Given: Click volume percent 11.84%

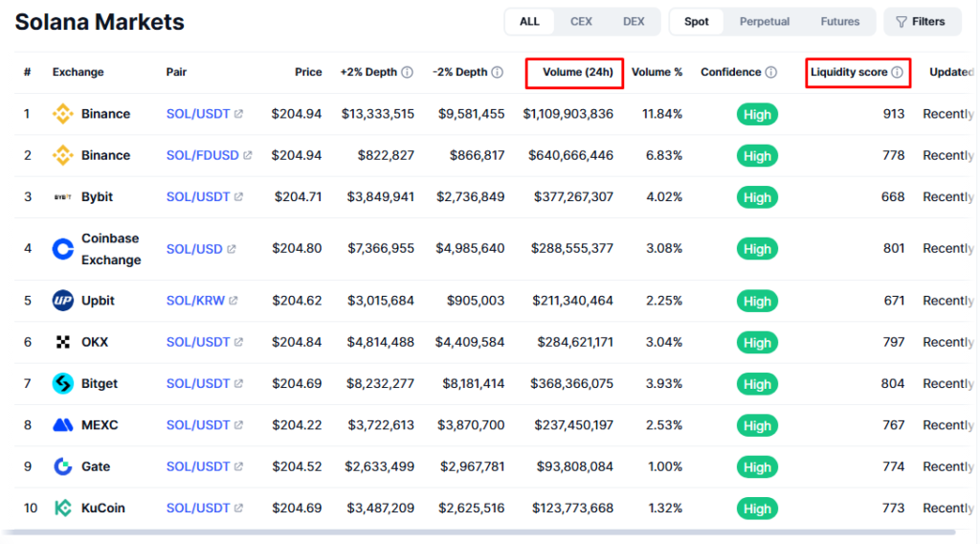Looking at the screenshot, I should tap(662, 114).
